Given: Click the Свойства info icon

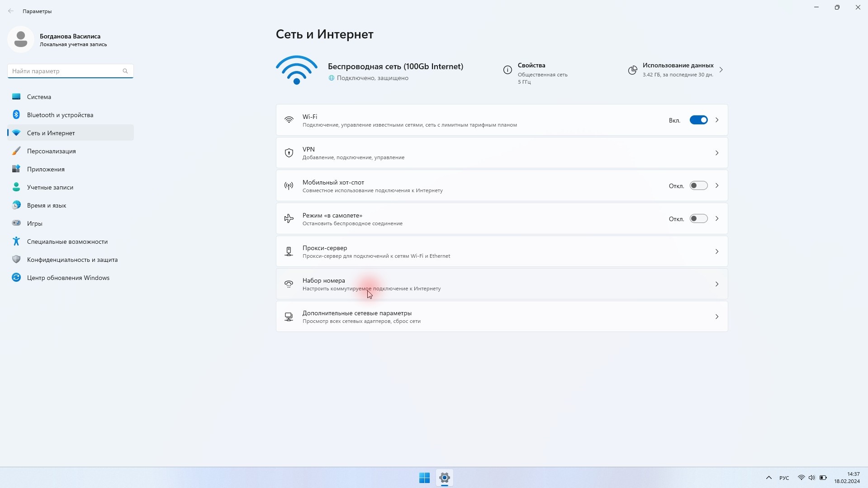Looking at the screenshot, I should (x=508, y=70).
